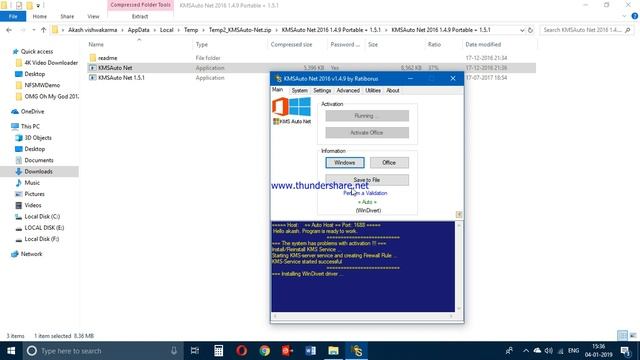Show hidden tray icons chevron
Viewport: 640px width, 360px height.
pyautogui.click(x=526, y=351)
